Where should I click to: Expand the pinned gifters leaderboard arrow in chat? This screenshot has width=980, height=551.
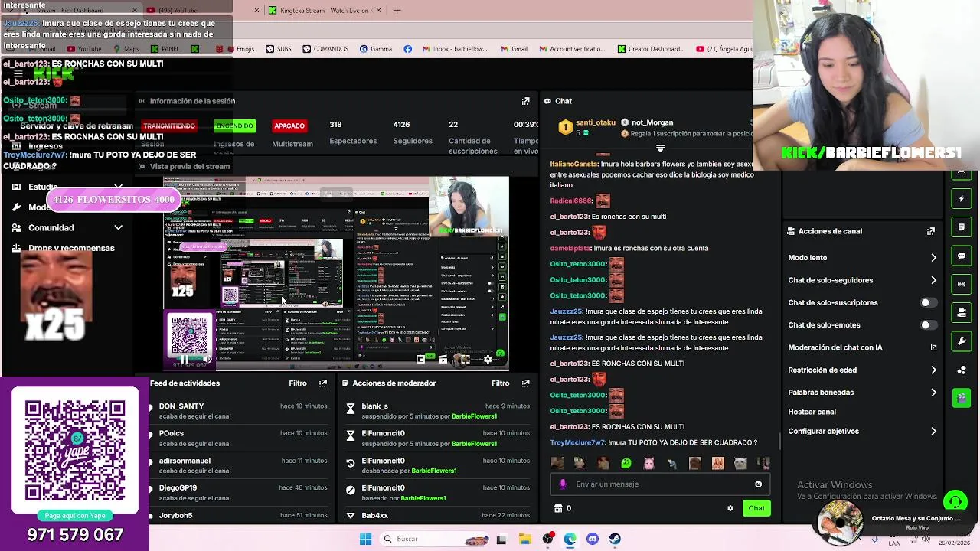point(660,148)
